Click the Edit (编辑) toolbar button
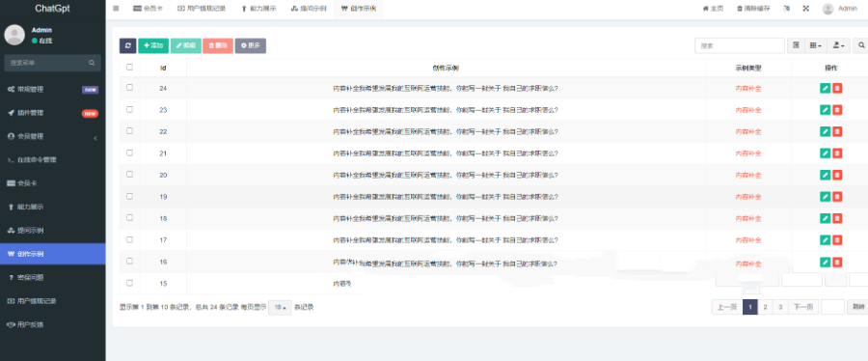The image size is (868, 361). click(186, 46)
